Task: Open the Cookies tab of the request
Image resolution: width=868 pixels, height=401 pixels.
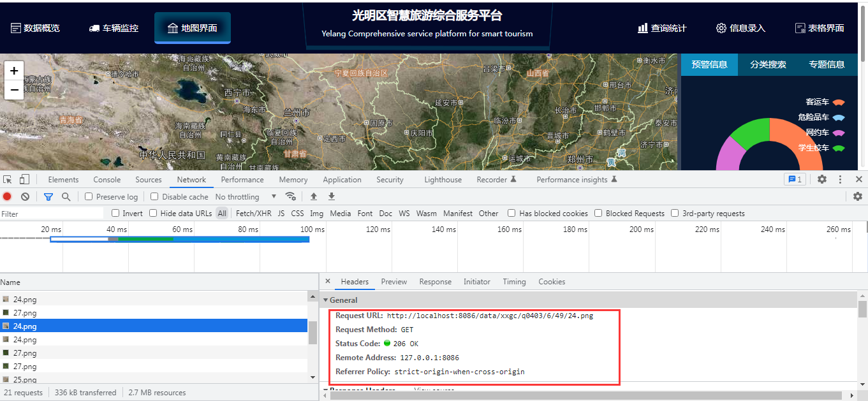Action: coord(552,282)
